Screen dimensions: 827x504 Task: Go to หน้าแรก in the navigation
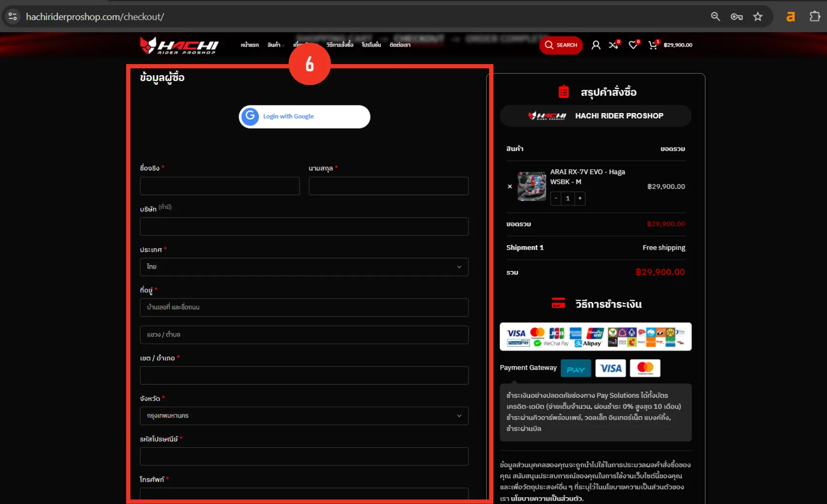click(250, 45)
